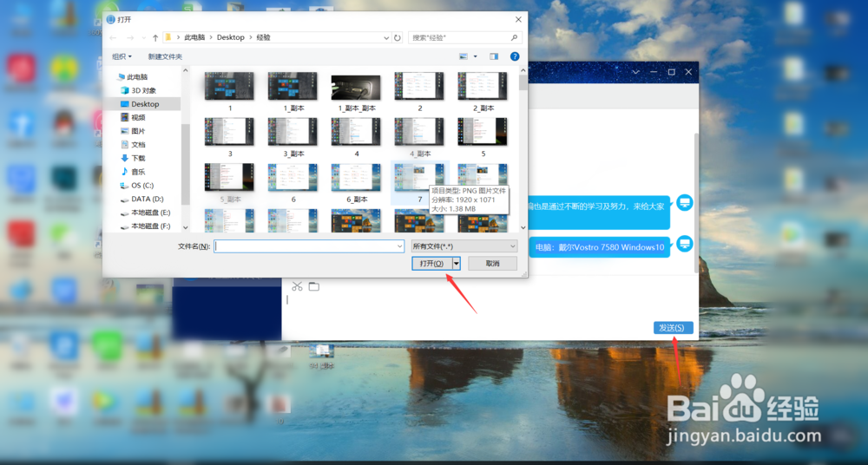This screenshot has height=465, width=868.
Task: Click the 文件名 input field
Action: pyautogui.click(x=309, y=246)
